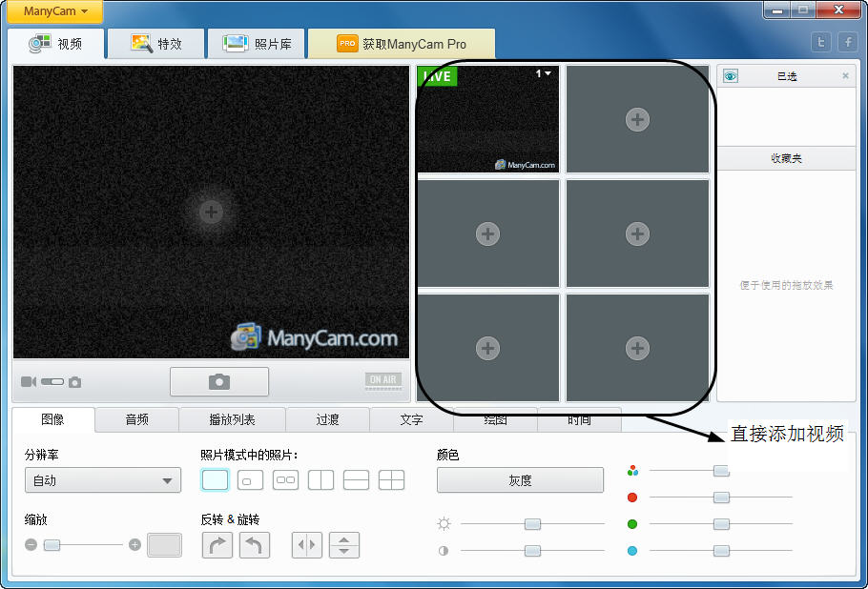Adjust the brightness slider
The image size is (868, 589).
(531, 523)
